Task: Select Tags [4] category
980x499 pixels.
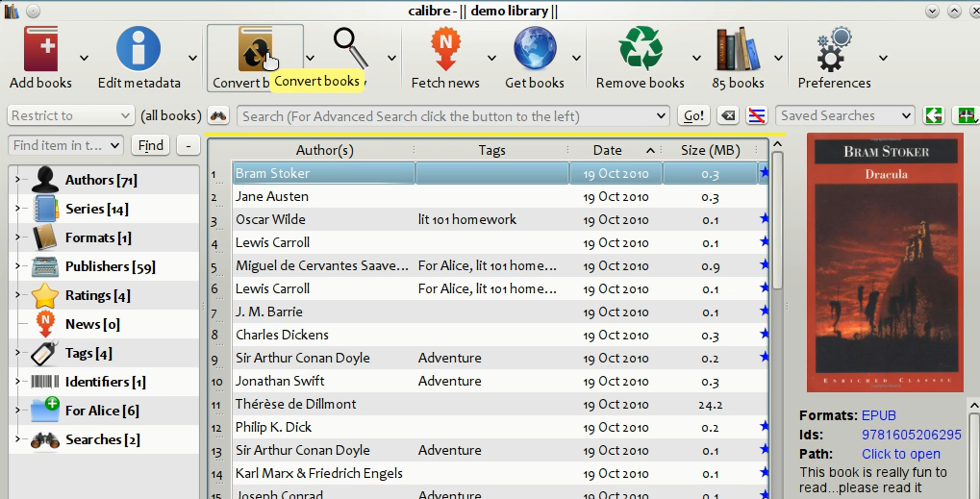Action: tap(88, 353)
